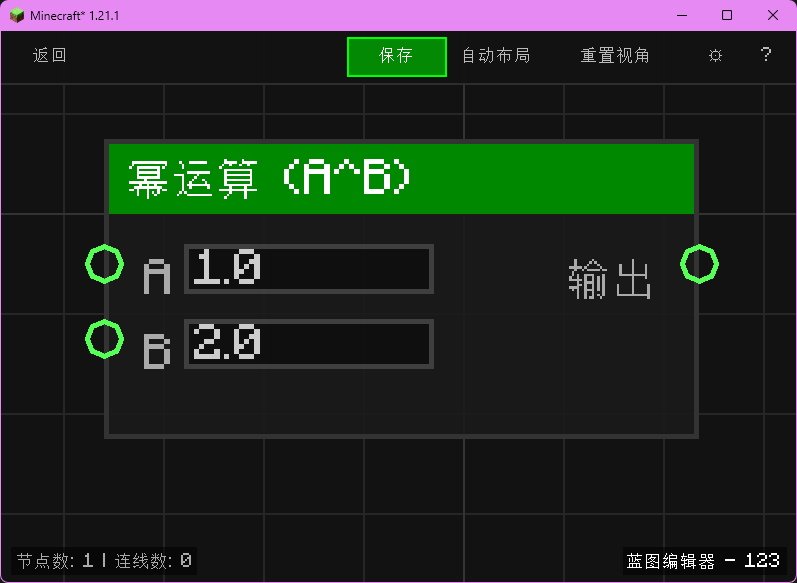Click the 返回 back button
The width and height of the screenshot is (797, 583).
tap(49, 55)
